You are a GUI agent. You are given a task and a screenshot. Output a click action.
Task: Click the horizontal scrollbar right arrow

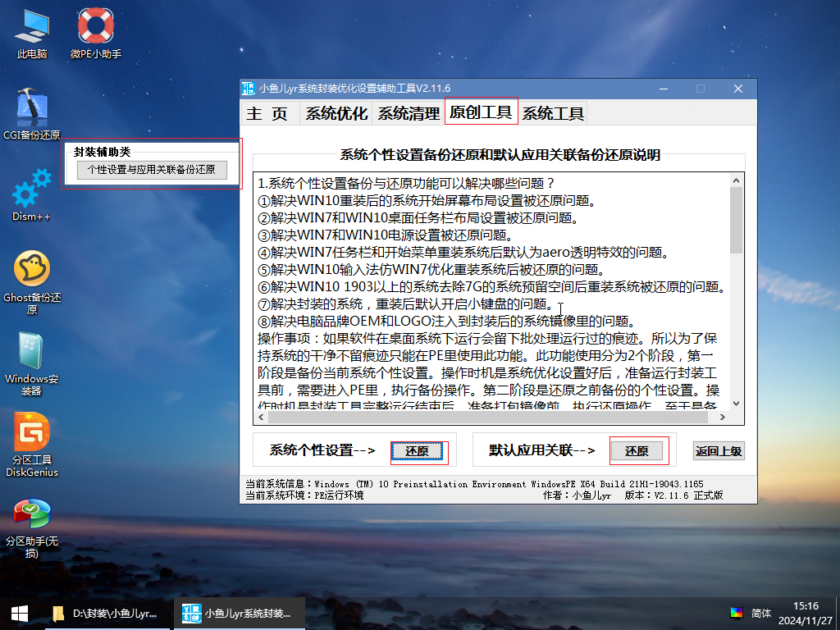click(722, 418)
